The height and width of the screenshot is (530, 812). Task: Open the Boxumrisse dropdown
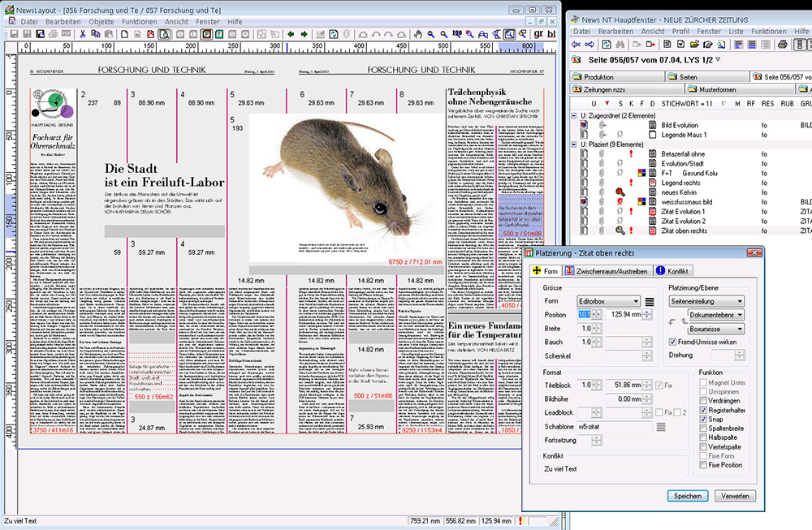pyautogui.click(x=716, y=329)
